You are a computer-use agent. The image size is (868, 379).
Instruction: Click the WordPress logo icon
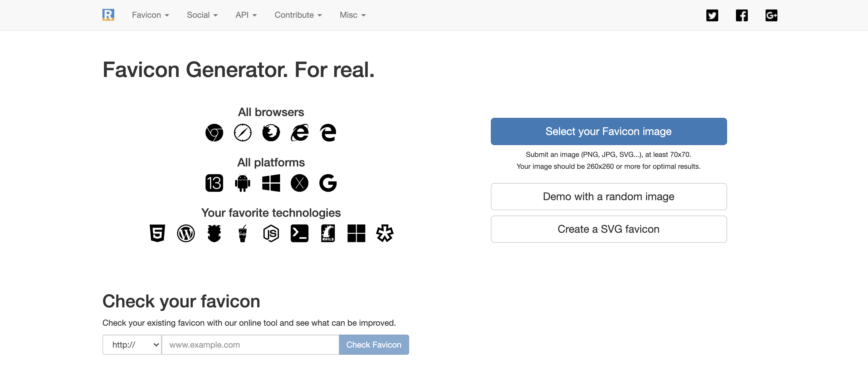coord(186,233)
